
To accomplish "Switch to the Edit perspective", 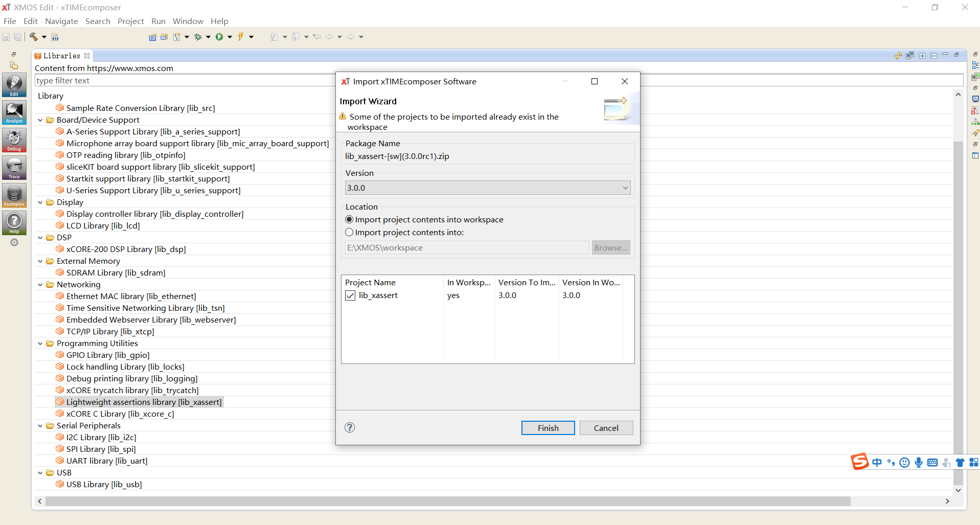I will [14, 85].
